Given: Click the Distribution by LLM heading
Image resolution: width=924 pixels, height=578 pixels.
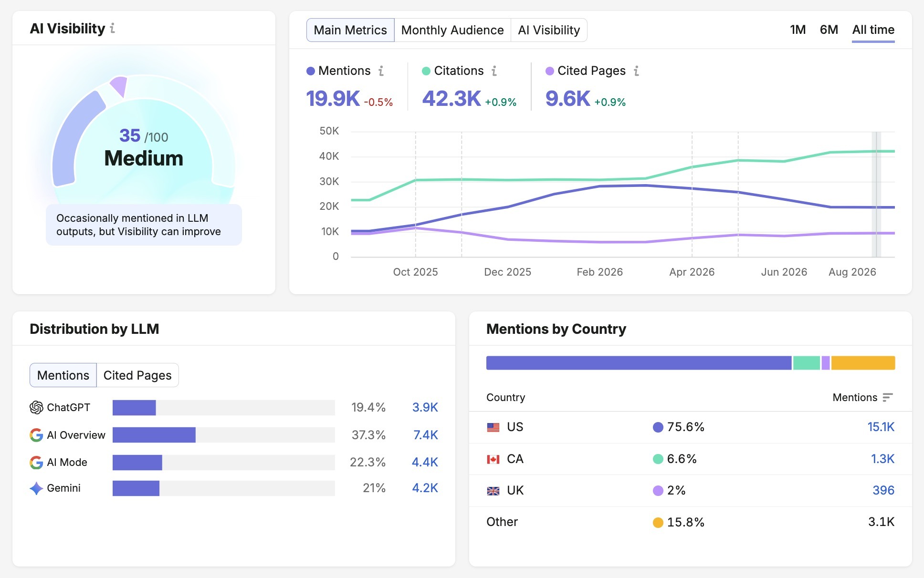Looking at the screenshot, I should (x=94, y=329).
